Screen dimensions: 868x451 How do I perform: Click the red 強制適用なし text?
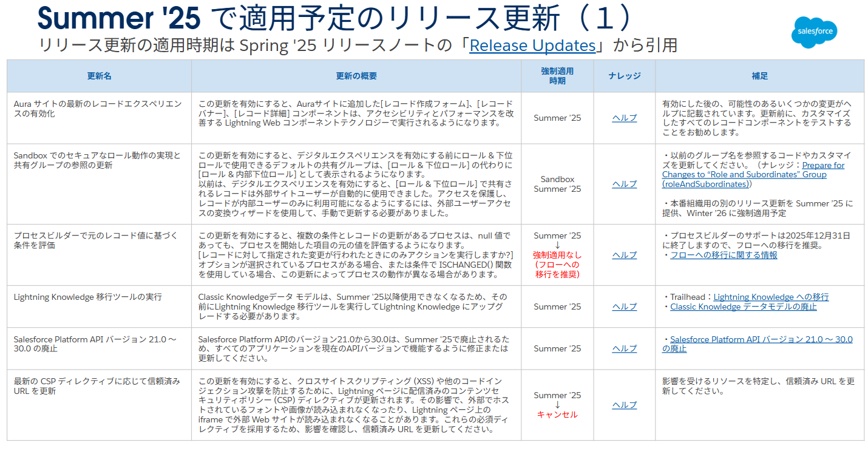557,255
